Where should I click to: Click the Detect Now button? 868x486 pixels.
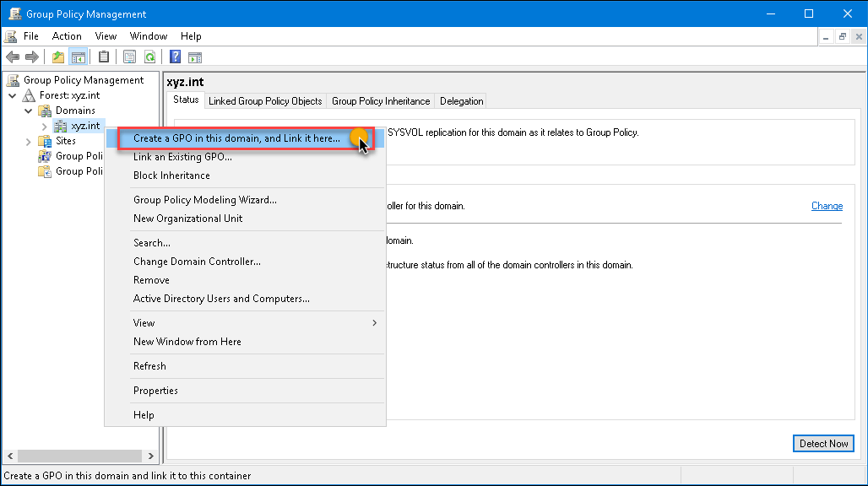(823, 444)
